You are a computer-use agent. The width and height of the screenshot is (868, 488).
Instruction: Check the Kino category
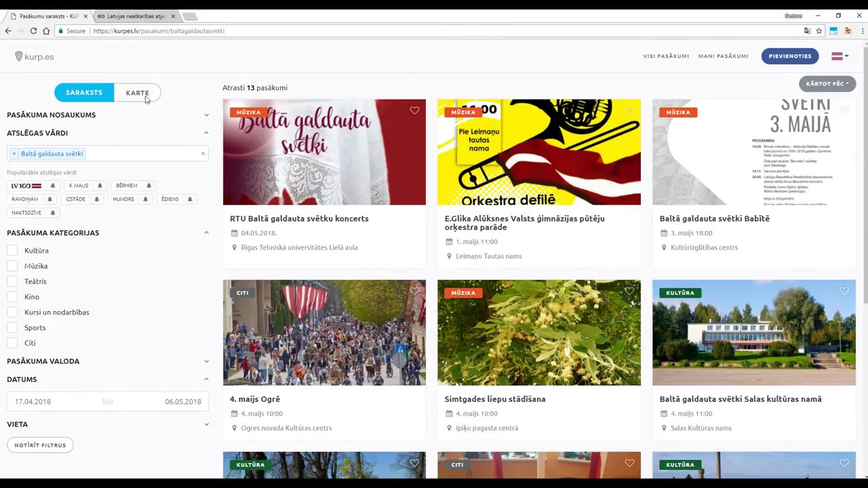[x=12, y=297]
